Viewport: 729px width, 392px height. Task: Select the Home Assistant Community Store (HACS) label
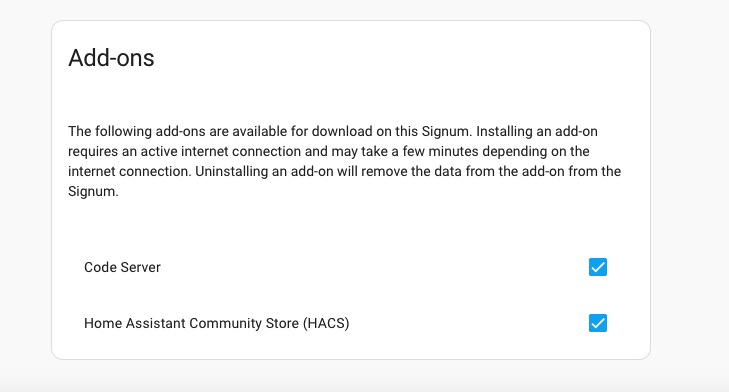point(217,323)
